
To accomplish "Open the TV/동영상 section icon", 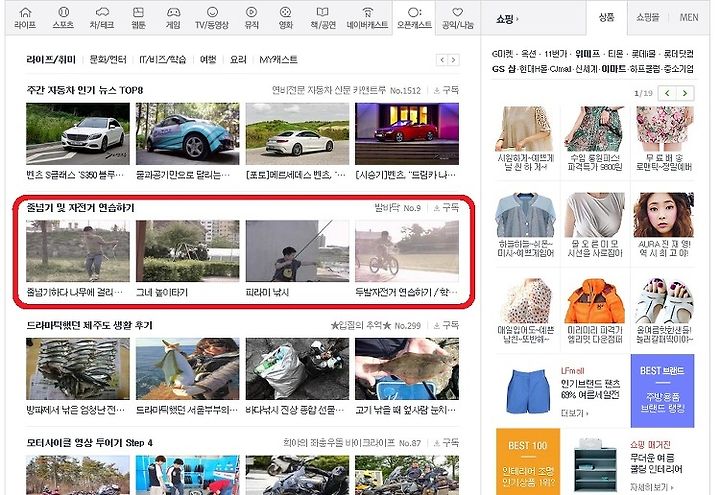I will (x=212, y=17).
